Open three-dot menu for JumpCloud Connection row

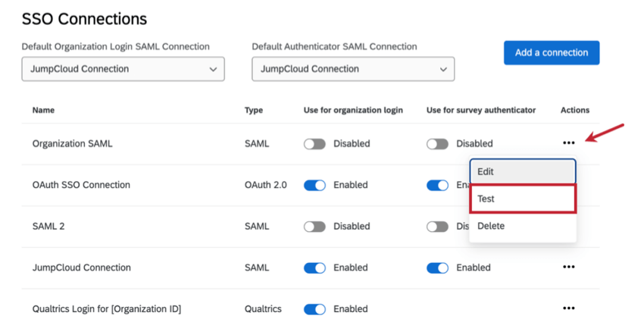tap(568, 267)
